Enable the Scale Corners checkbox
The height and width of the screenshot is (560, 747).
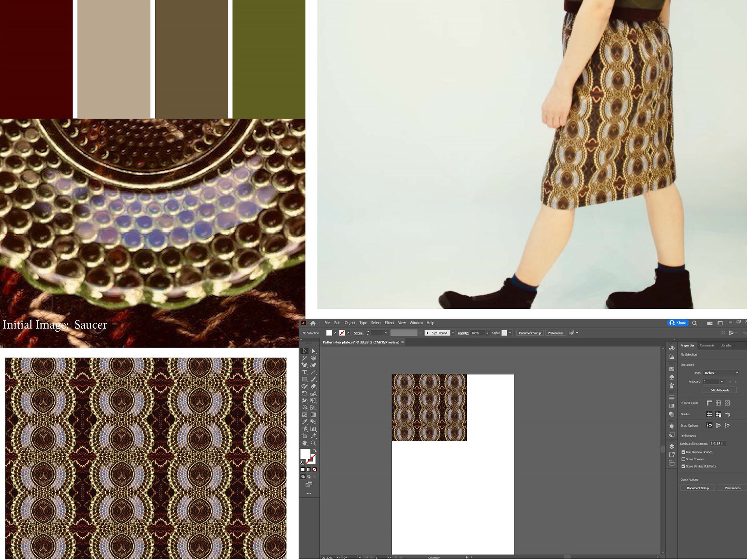[683, 459]
